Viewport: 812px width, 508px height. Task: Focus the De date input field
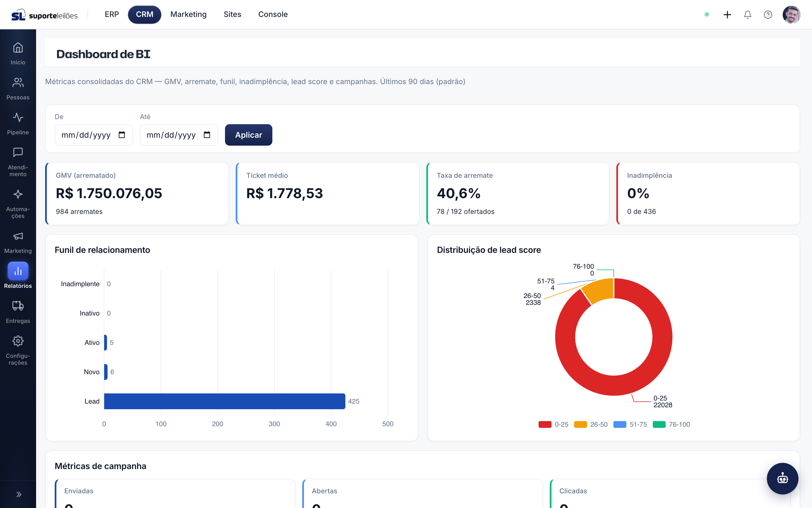94,135
